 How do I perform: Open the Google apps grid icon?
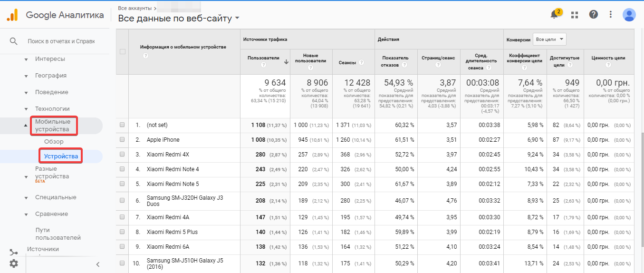click(575, 15)
